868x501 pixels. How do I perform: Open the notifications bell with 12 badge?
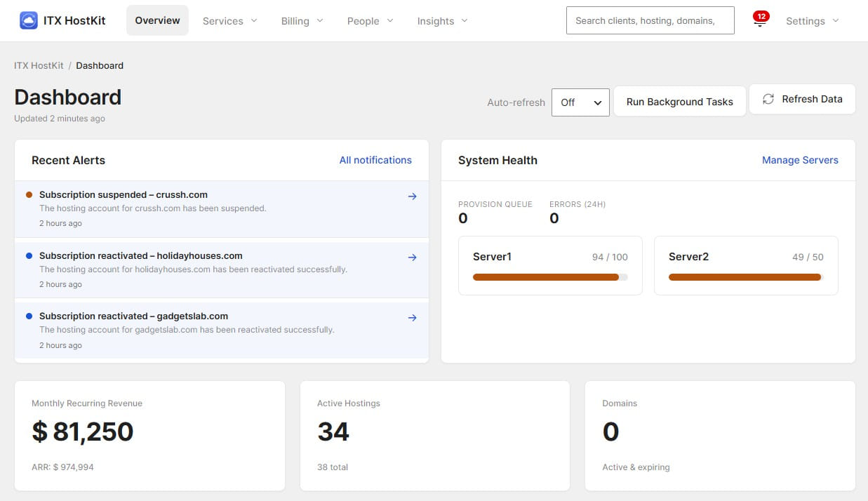point(760,20)
